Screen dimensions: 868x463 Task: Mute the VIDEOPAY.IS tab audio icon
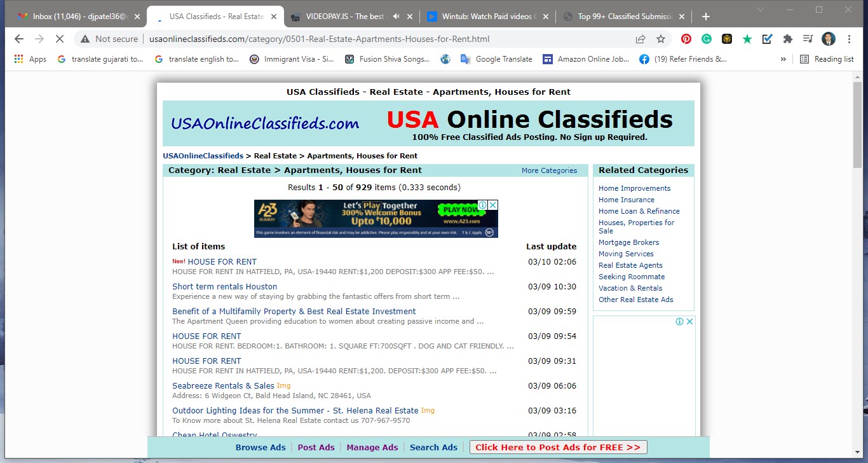coord(396,17)
